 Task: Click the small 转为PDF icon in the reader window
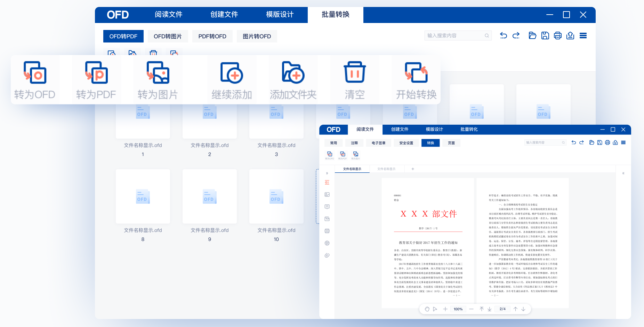coord(343,154)
